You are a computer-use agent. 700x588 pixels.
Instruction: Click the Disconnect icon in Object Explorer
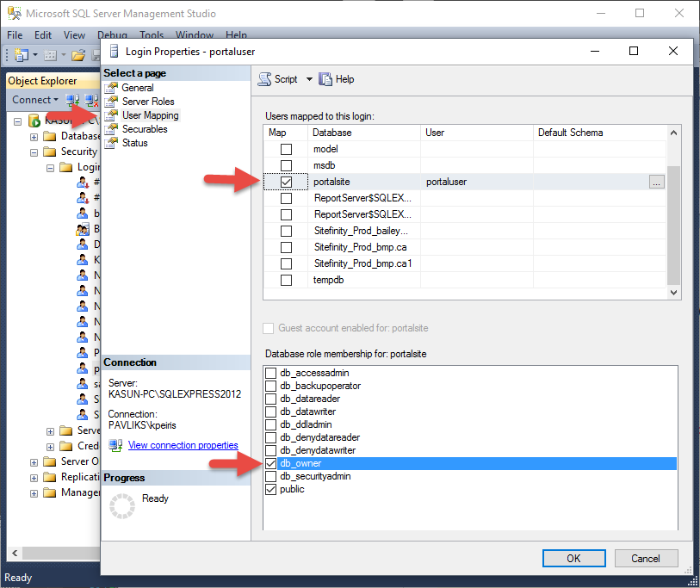91,100
